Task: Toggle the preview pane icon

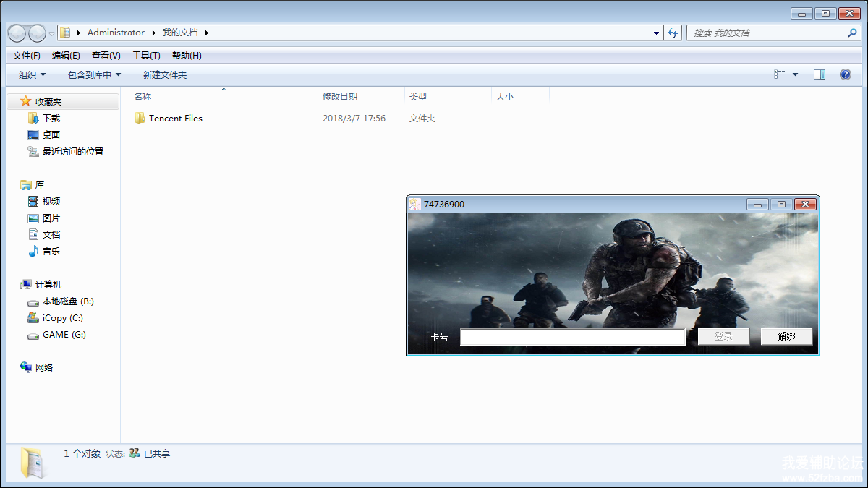Action: tap(819, 74)
